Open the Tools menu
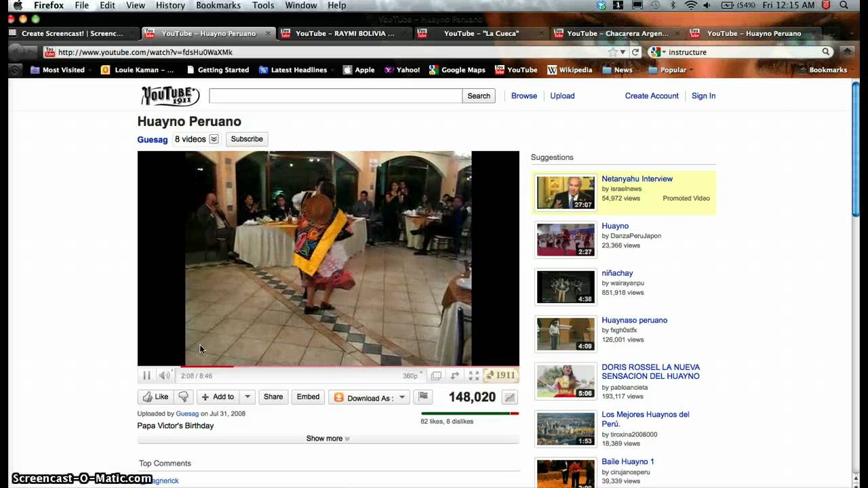Viewport: 868px width, 488px height. point(263,5)
